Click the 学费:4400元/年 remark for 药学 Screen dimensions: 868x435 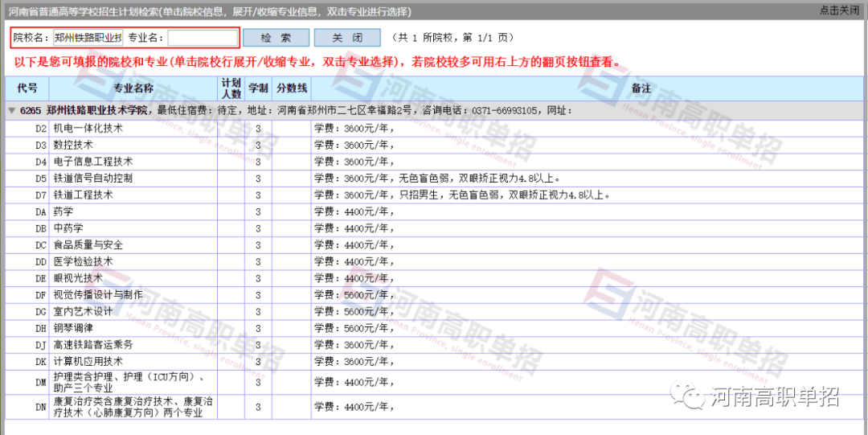(354, 211)
